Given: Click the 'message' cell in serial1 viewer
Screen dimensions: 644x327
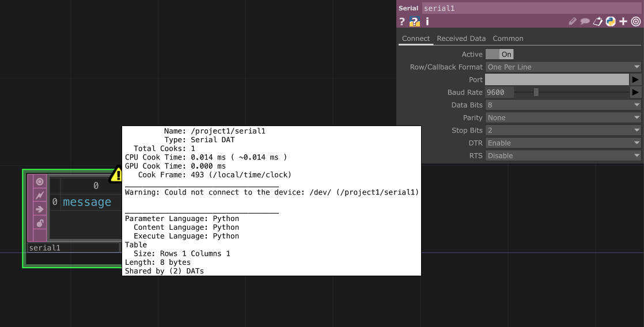Looking at the screenshot, I should 87,202.
